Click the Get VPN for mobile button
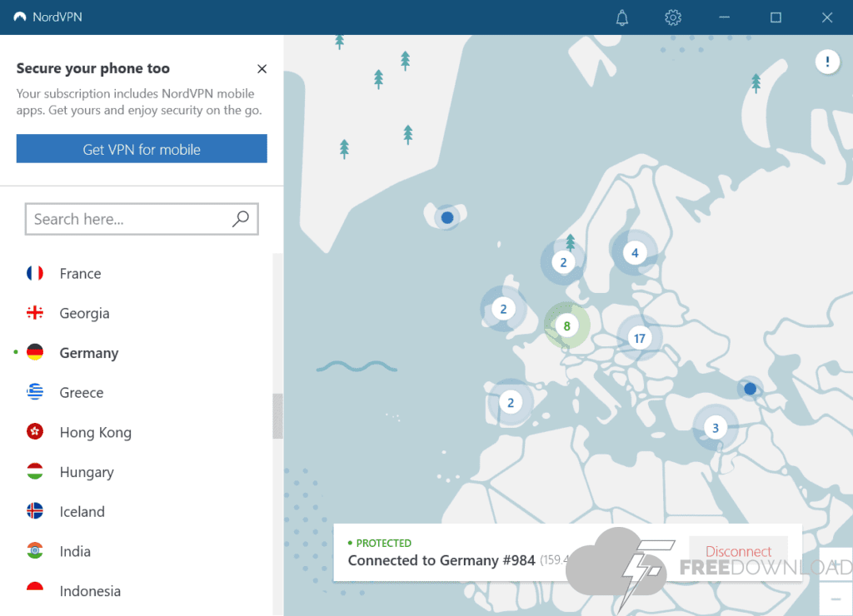This screenshot has width=853, height=616. [142, 149]
